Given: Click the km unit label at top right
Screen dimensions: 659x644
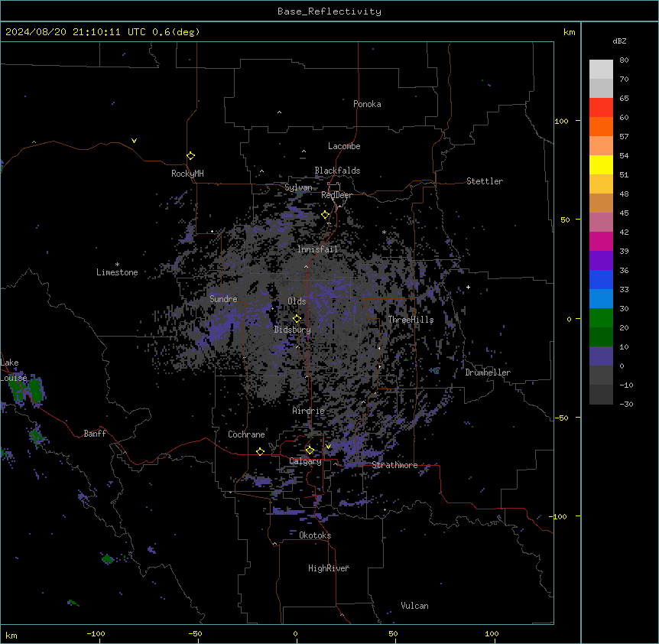Looking at the screenshot, I should click(569, 32).
